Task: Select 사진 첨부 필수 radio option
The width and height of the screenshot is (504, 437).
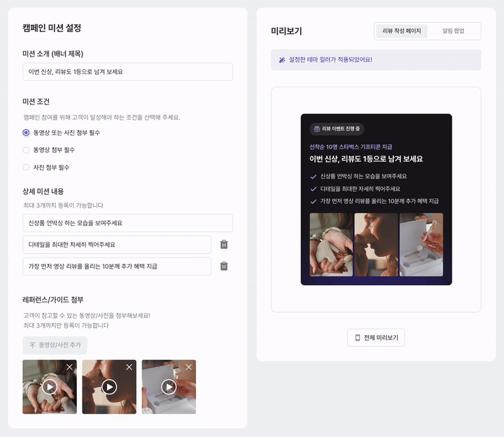Action: coord(26,167)
